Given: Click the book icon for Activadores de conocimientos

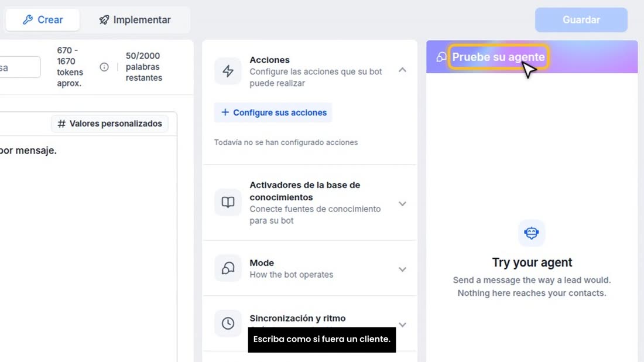Looking at the screenshot, I should 228,202.
